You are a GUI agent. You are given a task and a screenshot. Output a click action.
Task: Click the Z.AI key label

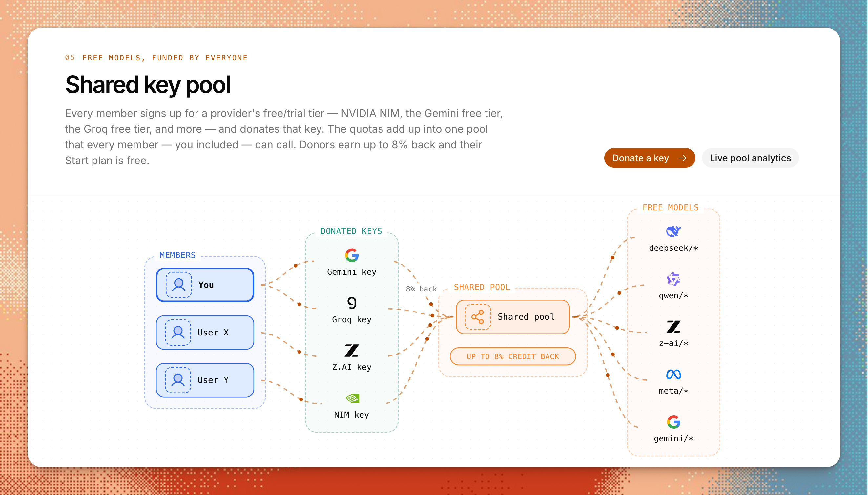pyautogui.click(x=352, y=367)
